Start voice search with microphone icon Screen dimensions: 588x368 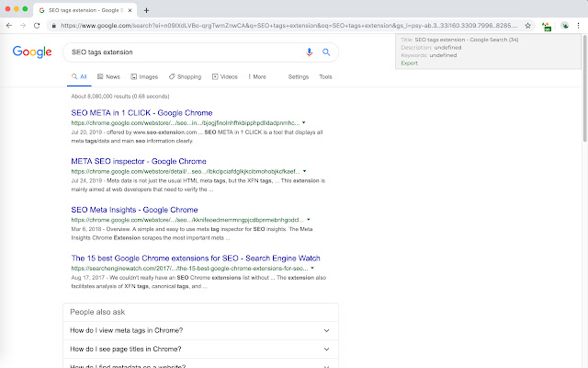tap(309, 52)
